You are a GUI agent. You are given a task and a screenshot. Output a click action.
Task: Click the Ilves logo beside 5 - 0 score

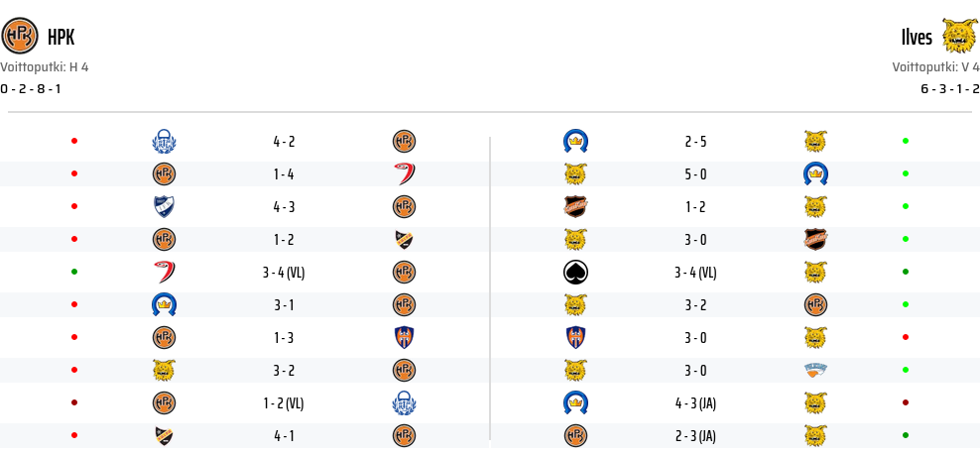point(575,173)
